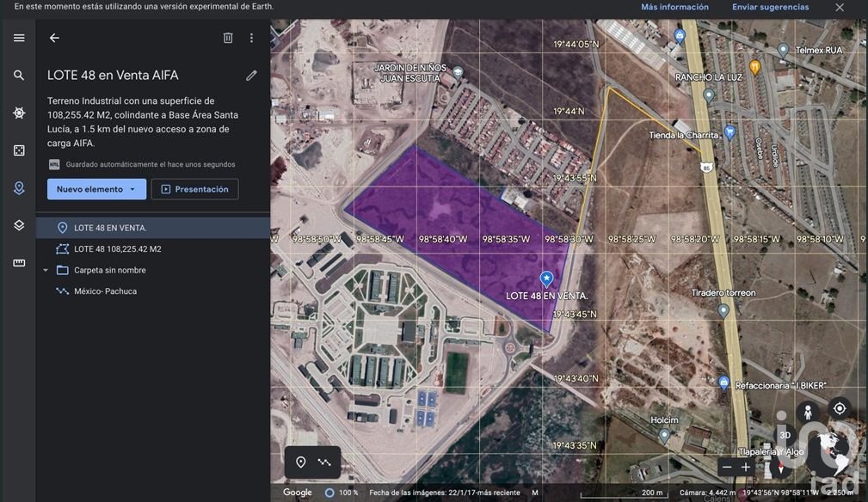The image size is (868, 502).
Task: Toggle the 3D view button
Action: pos(785,435)
